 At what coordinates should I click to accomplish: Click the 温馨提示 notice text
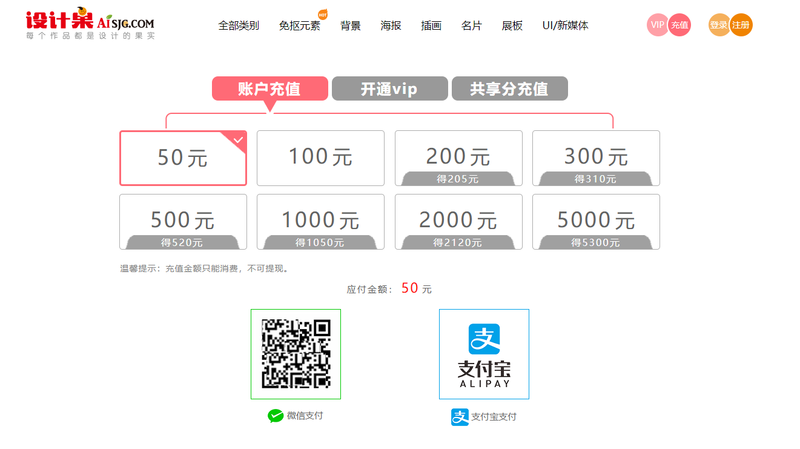(x=205, y=268)
